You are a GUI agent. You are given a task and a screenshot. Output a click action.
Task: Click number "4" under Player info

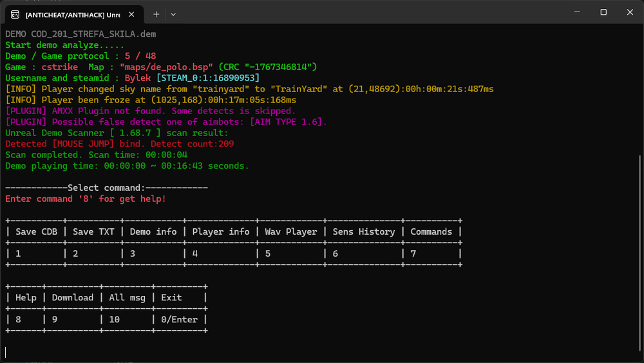194,253
